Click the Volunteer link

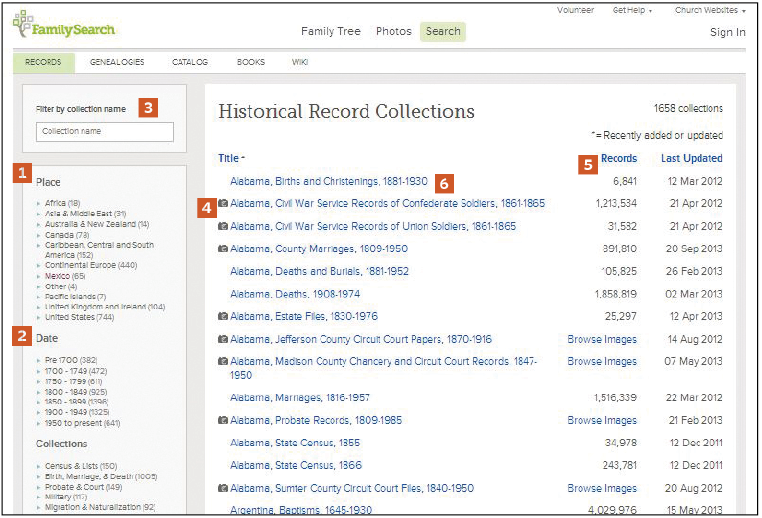(575, 10)
